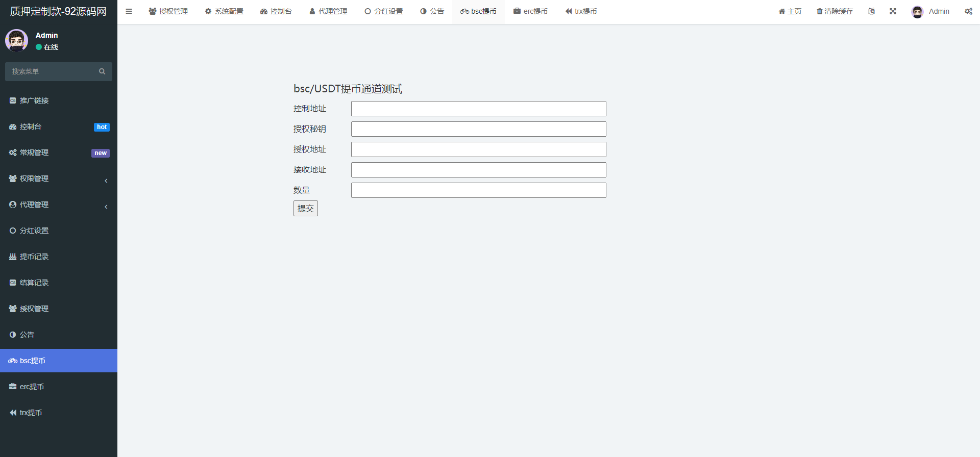The image size is (980, 457).
Task: Toggle the hamburger sidebar menu icon
Action: point(129,11)
